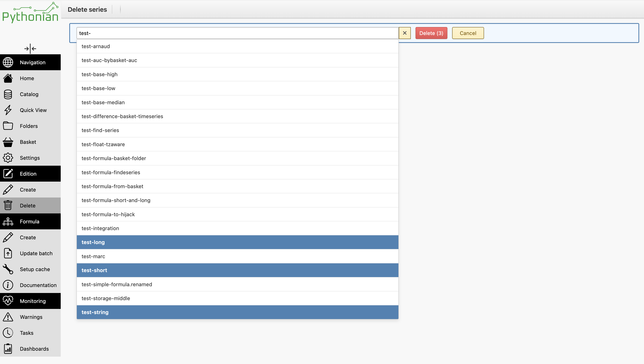
Task: Open Settings via the gear icon
Action: coord(8,158)
